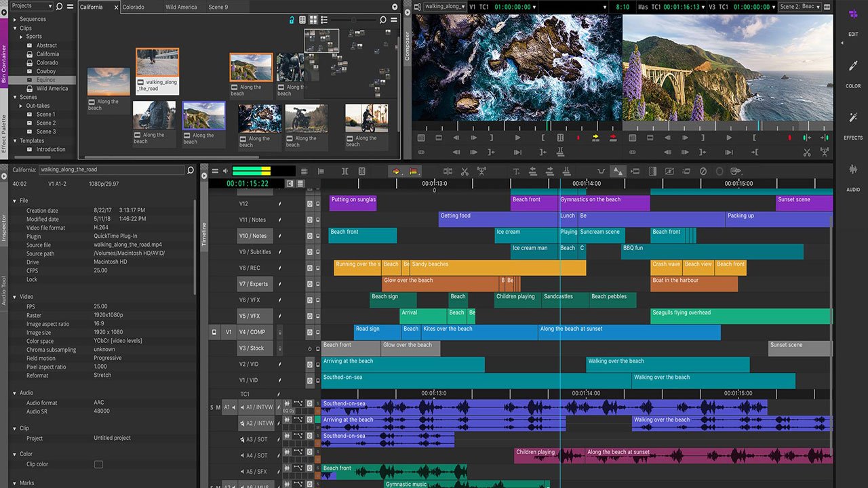The height and width of the screenshot is (488, 868).
Task: Click Mark In under the record monitor
Action: coord(754,138)
